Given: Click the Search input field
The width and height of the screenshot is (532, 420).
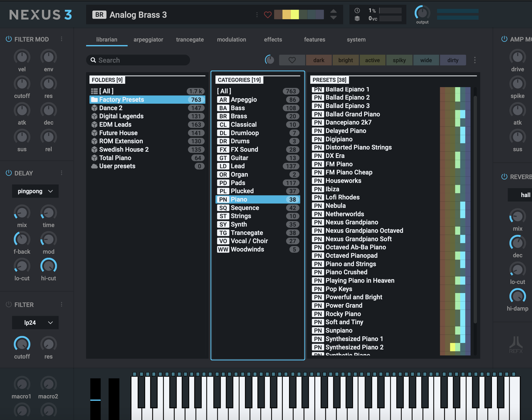Looking at the screenshot, I should pyautogui.click(x=138, y=60).
